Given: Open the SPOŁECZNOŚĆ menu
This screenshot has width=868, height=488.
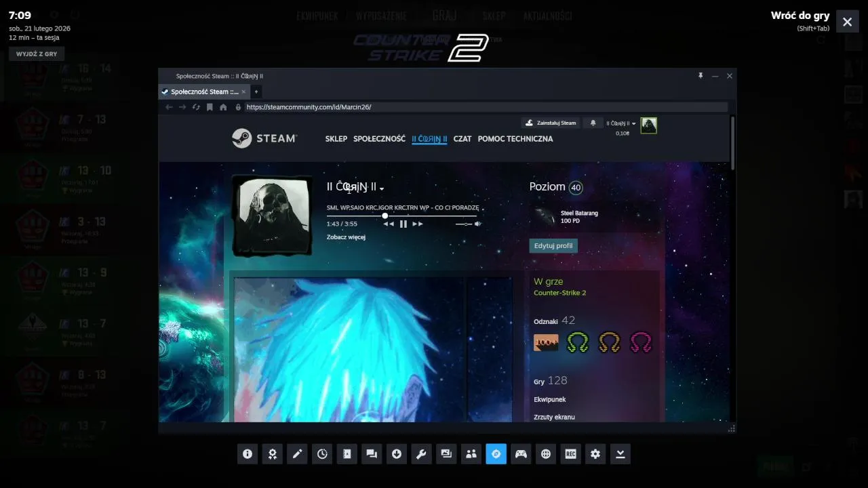Looking at the screenshot, I should click(379, 139).
